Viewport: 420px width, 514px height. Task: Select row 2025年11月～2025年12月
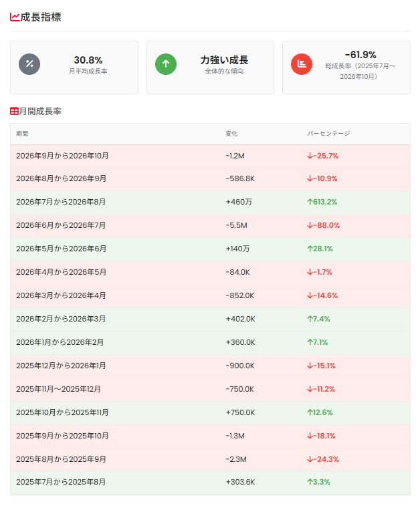coord(210,390)
